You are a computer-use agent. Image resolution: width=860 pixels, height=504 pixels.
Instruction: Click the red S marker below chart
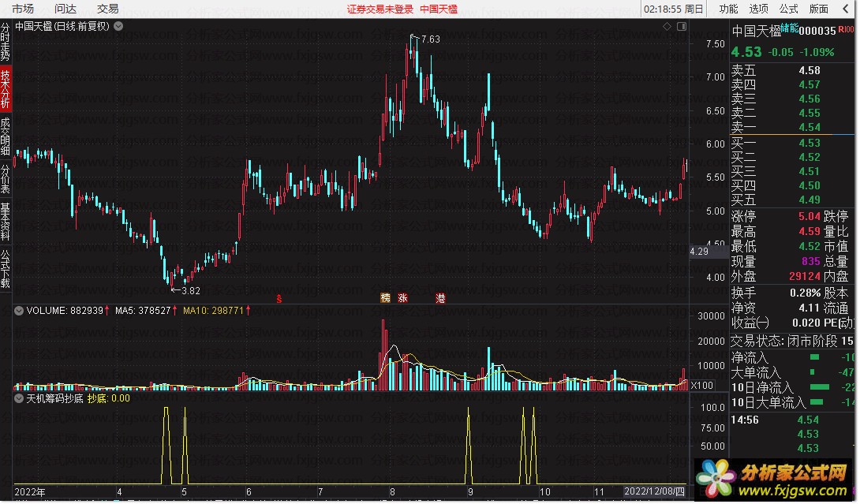coord(279,299)
